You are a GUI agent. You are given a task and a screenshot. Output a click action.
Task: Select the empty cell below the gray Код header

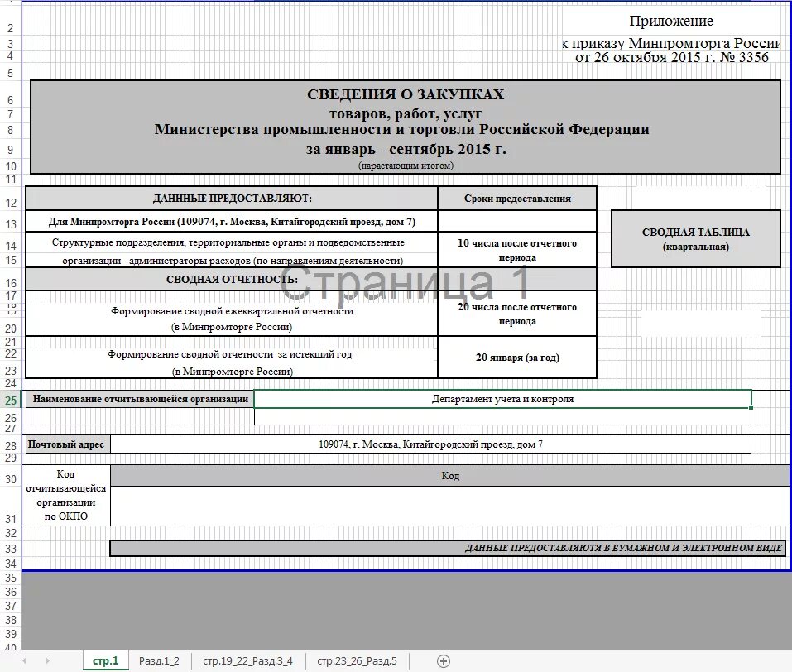pos(449,506)
